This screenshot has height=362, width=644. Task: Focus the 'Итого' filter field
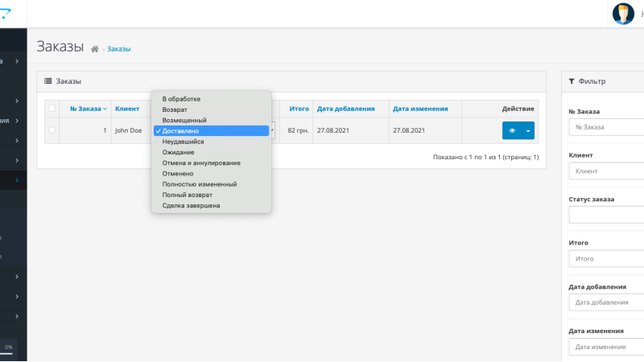pos(606,258)
